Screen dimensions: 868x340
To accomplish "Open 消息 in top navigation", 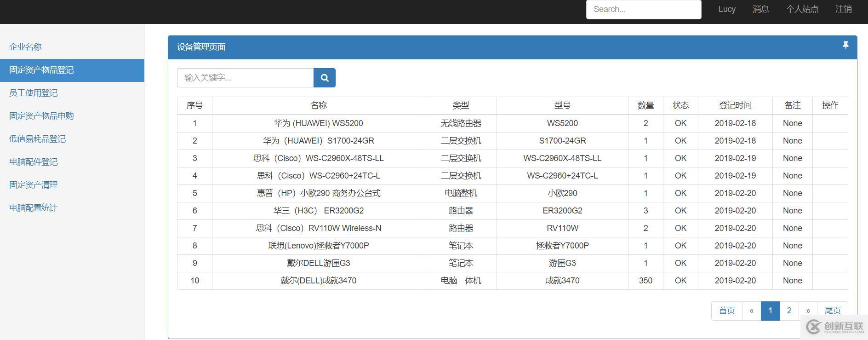I will pyautogui.click(x=761, y=9).
